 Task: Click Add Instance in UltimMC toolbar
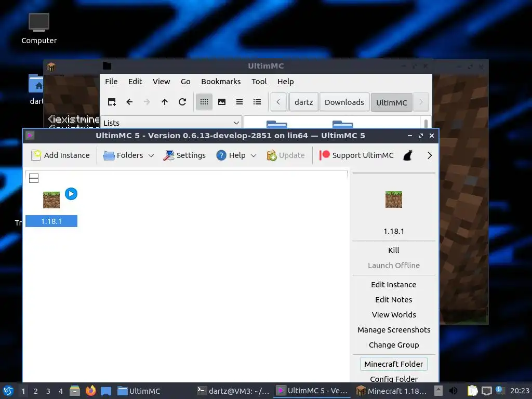point(60,155)
